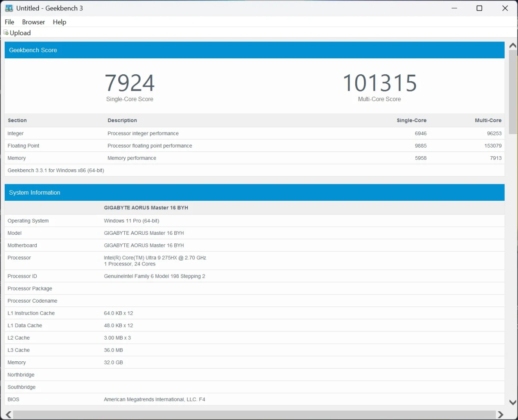Image resolution: width=518 pixels, height=420 pixels.
Task: Close the Geekbench 3 window
Action: (x=505, y=8)
